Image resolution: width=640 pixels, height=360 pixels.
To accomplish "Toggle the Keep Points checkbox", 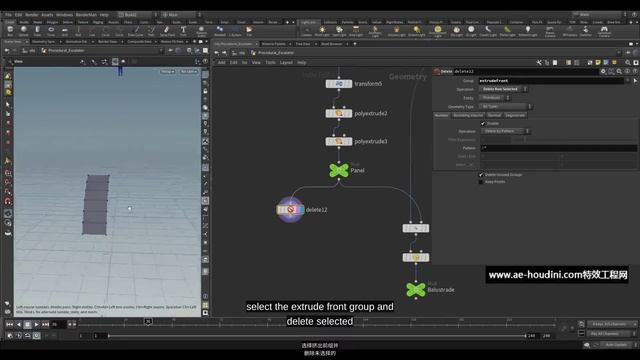I will (481, 182).
